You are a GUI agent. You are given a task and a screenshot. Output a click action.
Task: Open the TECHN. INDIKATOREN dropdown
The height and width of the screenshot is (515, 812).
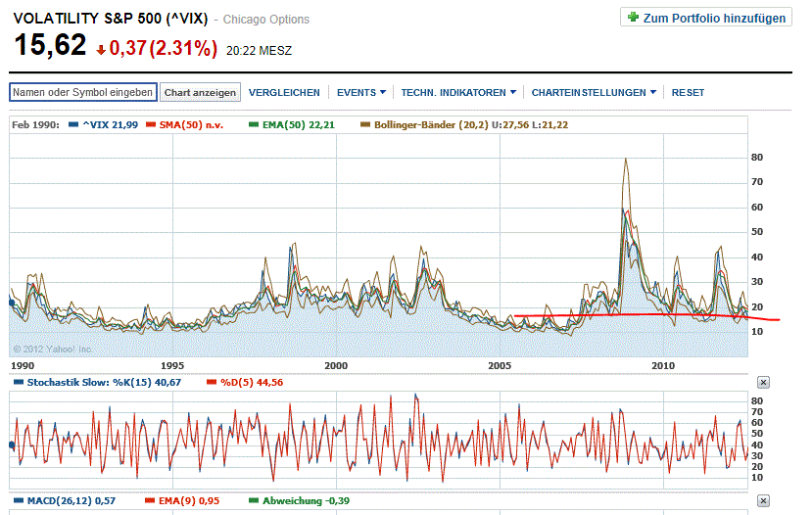coord(458,93)
